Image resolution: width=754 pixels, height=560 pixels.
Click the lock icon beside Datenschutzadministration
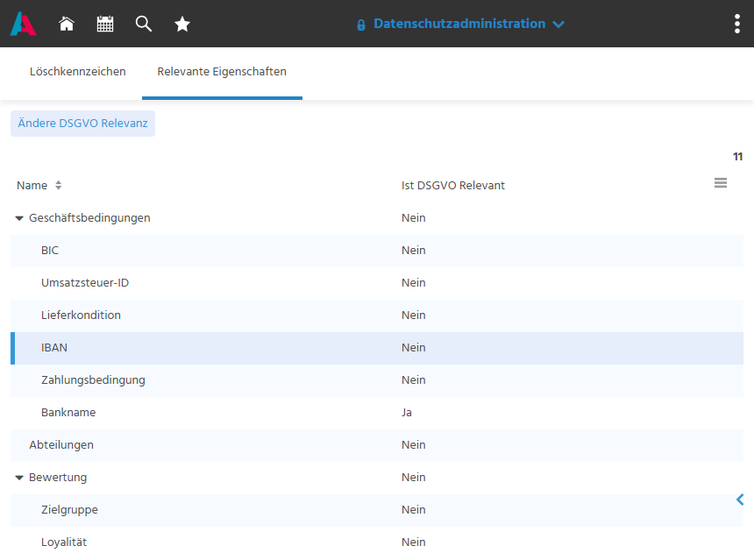pyautogui.click(x=361, y=25)
